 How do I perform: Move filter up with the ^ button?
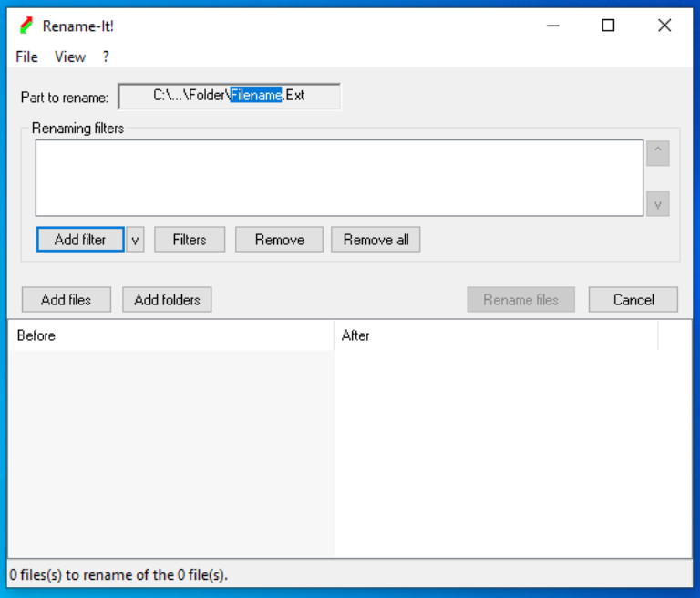pyautogui.click(x=657, y=153)
